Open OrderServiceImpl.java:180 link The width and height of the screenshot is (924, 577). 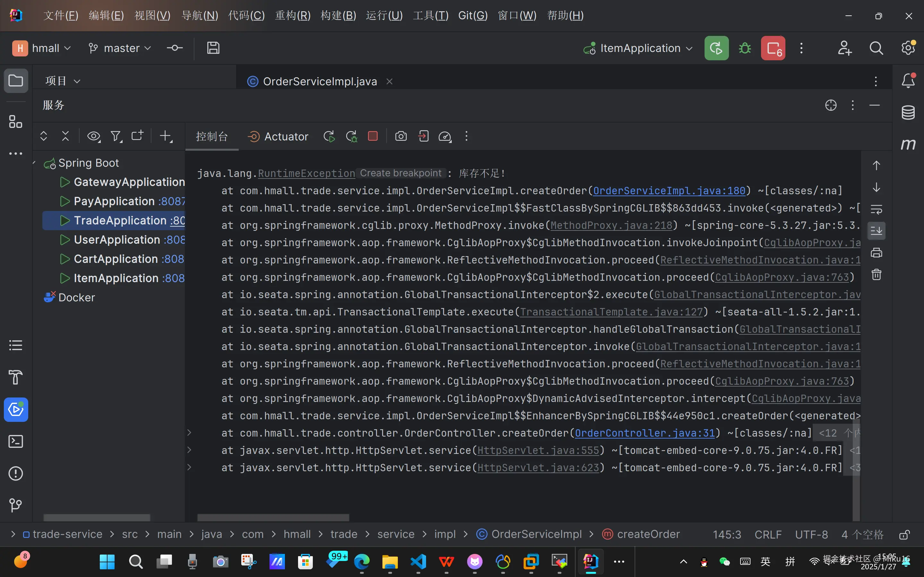click(x=669, y=191)
